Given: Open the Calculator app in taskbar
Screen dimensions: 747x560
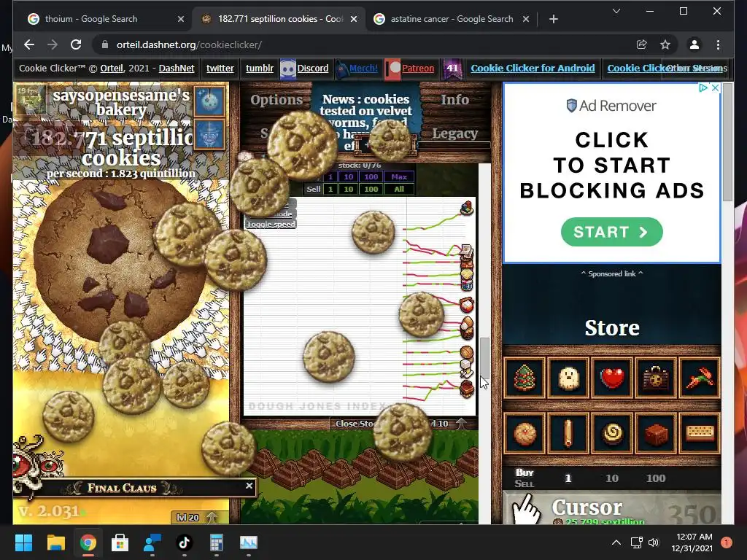Looking at the screenshot, I should tap(216, 542).
